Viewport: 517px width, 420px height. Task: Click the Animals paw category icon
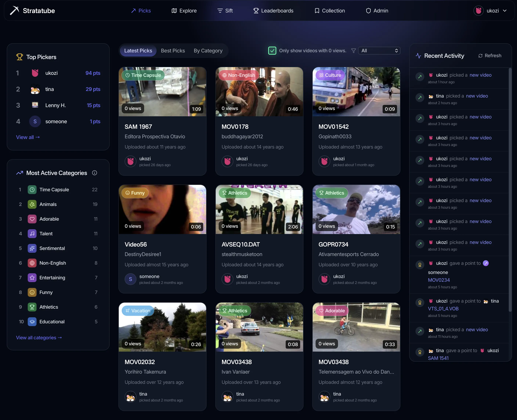(x=32, y=204)
